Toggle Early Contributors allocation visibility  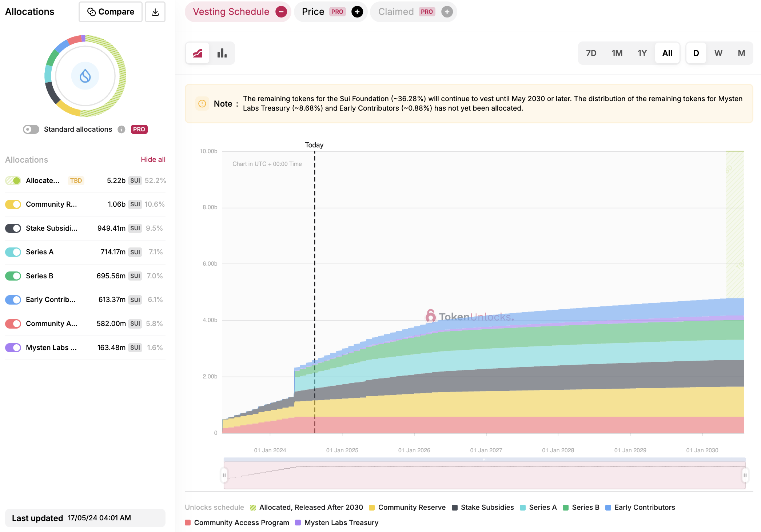(x=13, y=300)
